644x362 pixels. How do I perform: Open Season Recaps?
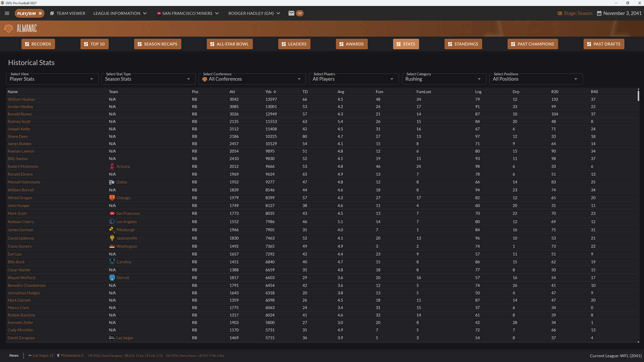click(x=158, y=44)
